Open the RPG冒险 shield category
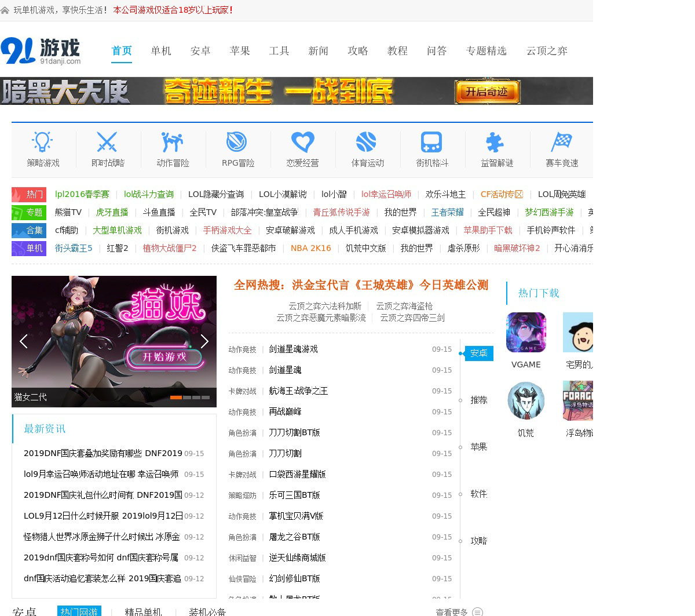 [237, 141]
